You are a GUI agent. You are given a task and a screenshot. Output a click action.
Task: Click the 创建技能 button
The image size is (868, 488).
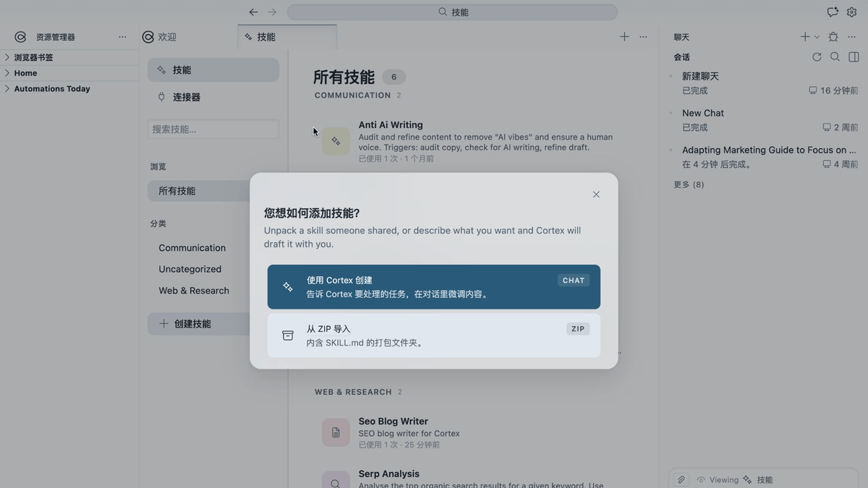[199, 324]
